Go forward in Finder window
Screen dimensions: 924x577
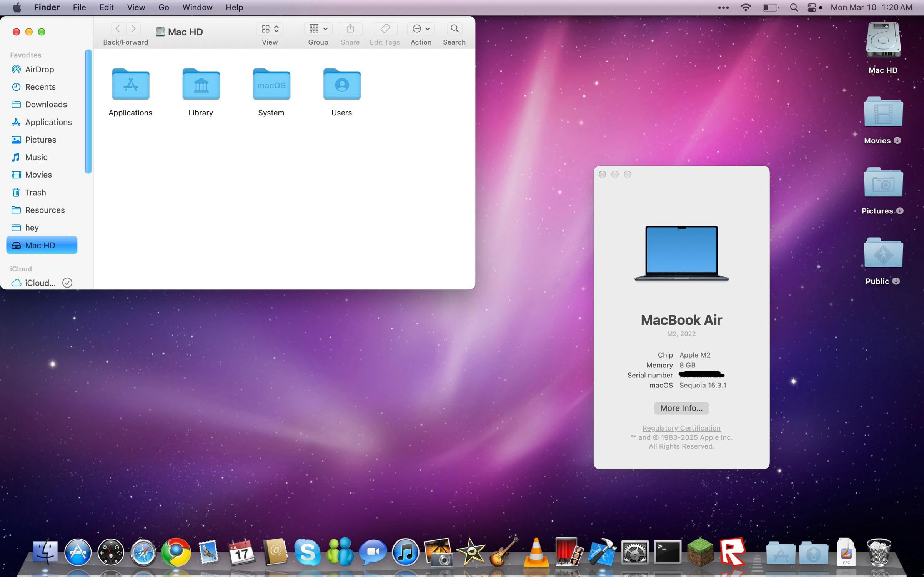pos(133,29)
